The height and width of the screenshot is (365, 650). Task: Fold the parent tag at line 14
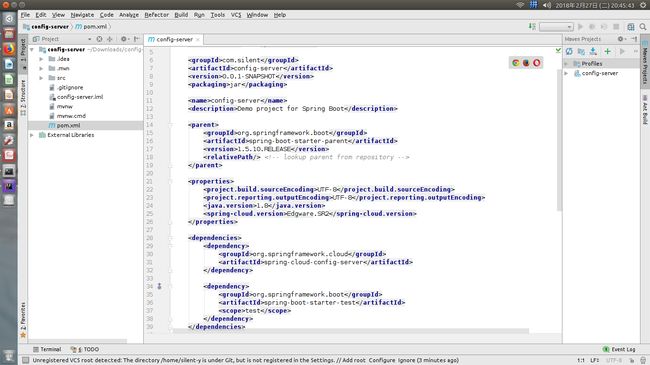click(x=170, y=125)
